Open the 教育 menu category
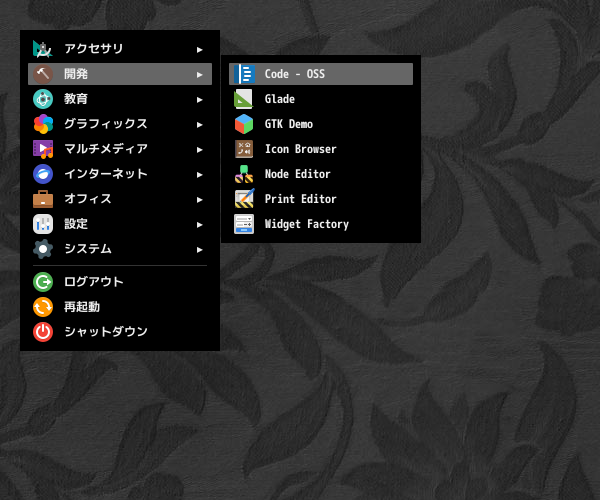Viewport: 600px width, 500px height. tap(120, 99)
